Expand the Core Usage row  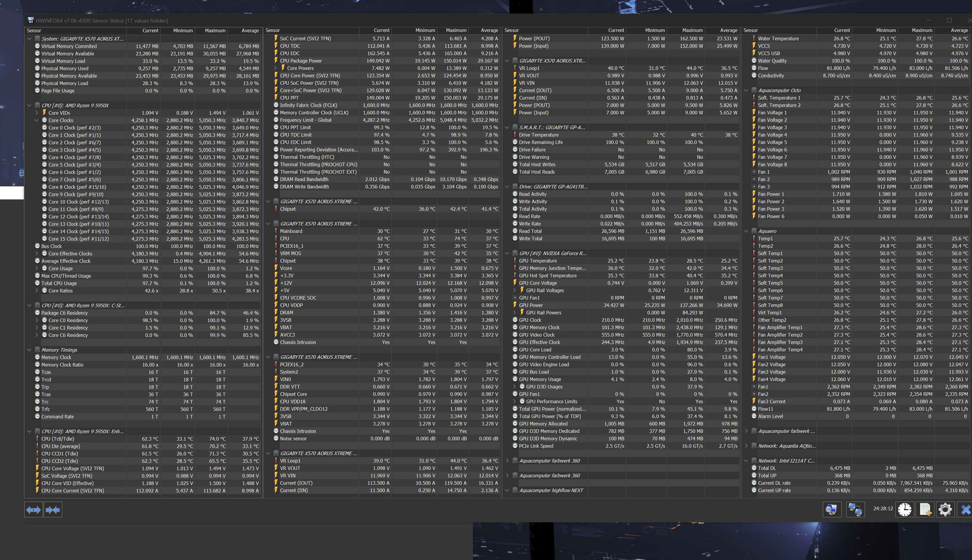(36, 268)
